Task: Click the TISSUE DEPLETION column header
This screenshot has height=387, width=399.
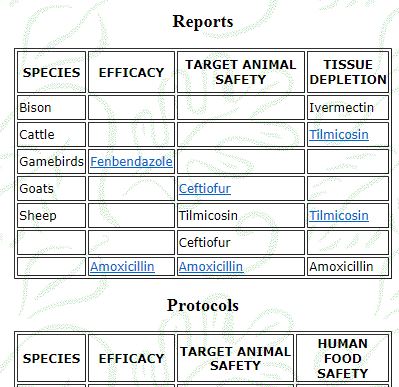Action: (x=348, y=72)
